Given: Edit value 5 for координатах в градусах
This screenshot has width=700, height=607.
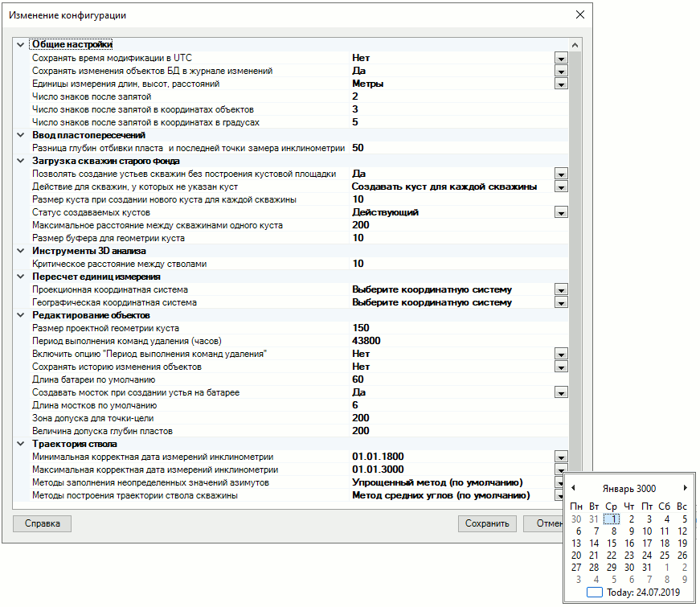Looking at the screenshot, I should (x=458, y=122).
